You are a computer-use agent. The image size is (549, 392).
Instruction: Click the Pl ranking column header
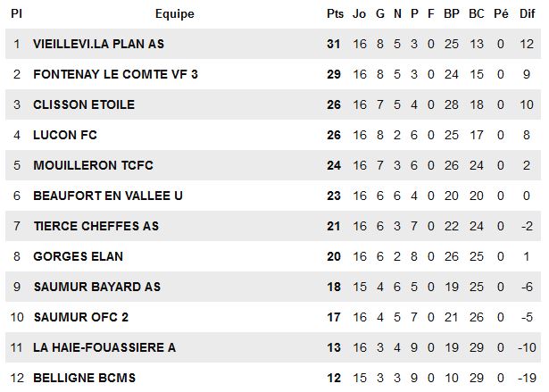tap(16, 13)
